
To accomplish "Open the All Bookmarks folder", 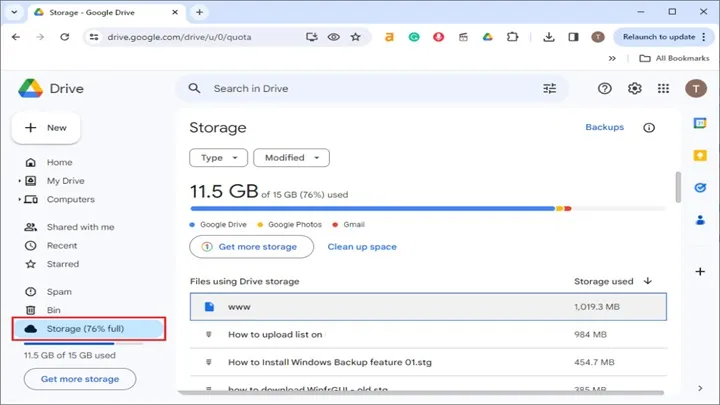I will tap(674, 58).
